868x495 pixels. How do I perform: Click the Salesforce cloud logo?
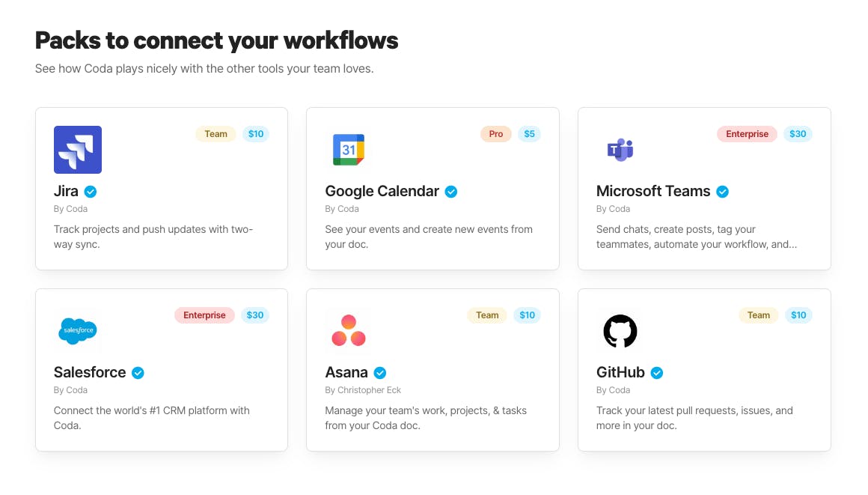point(78,330)
